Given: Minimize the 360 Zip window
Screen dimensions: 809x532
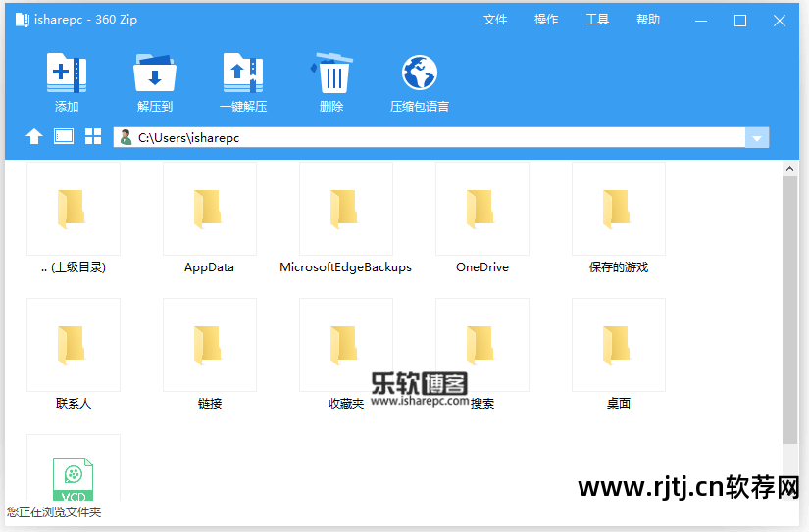Looking at the screenshot, I should [x=701, y=21].
